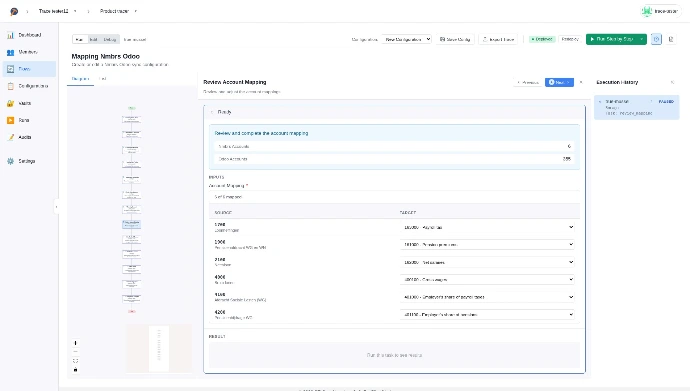Screen dimensions: 690x391
Task: Click the document icon beside history toggle
Action: pos(671,39)
